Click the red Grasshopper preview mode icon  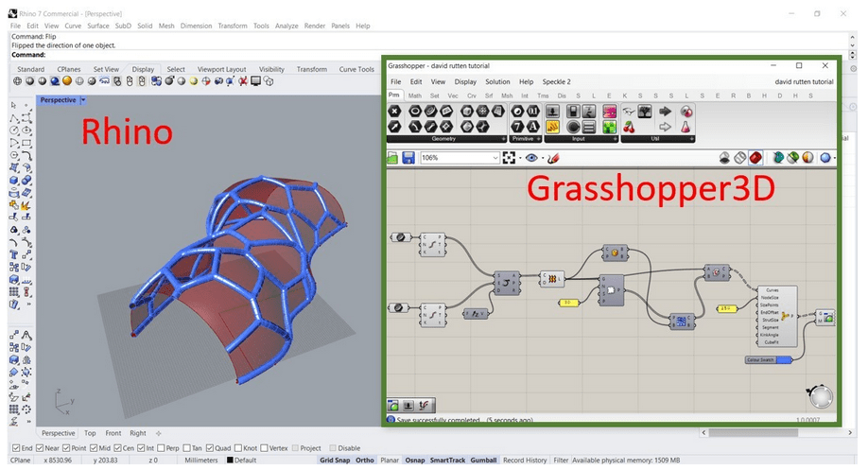point(756,158)
